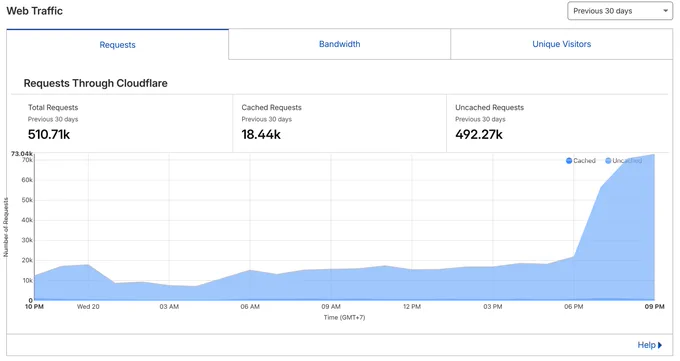Switch to the Unique Visitors tab
This screenshot has width=680, height=361.
click(x=562, y=44)
